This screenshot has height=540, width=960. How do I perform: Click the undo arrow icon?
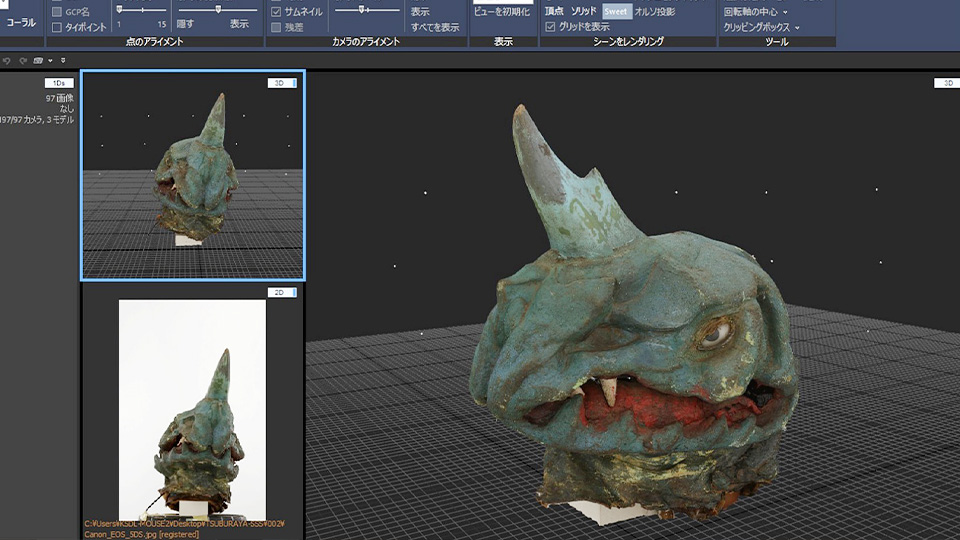pyautogui.click(x=8, y=60)
